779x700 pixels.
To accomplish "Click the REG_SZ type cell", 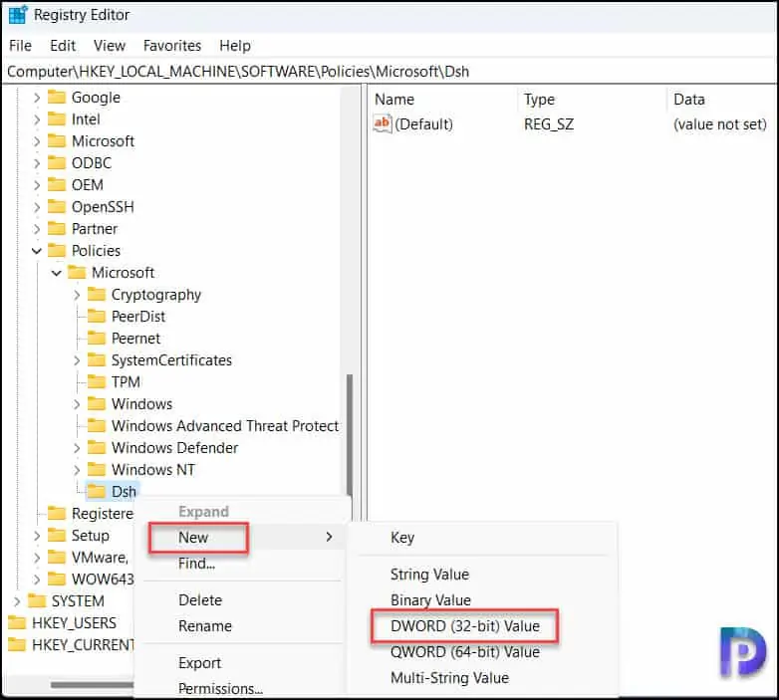I will [549, 124].
